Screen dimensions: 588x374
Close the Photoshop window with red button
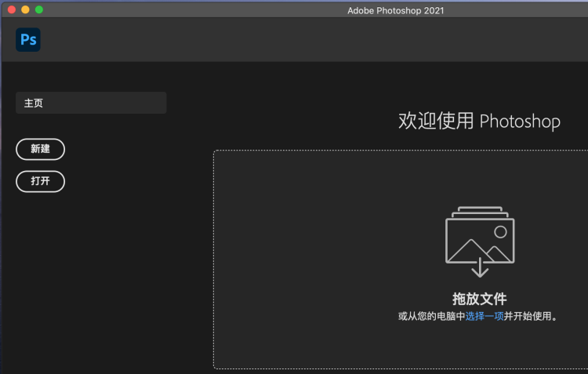12,9
